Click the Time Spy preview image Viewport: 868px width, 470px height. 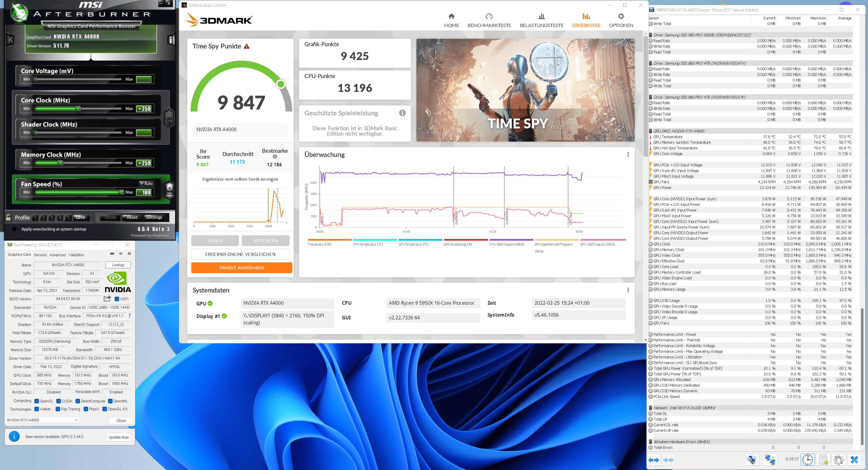[525, 90]
